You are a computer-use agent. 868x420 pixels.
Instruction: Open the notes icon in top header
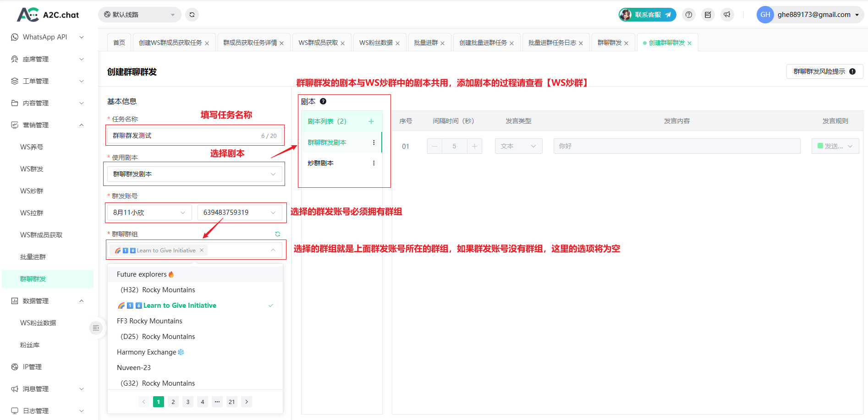708,15
